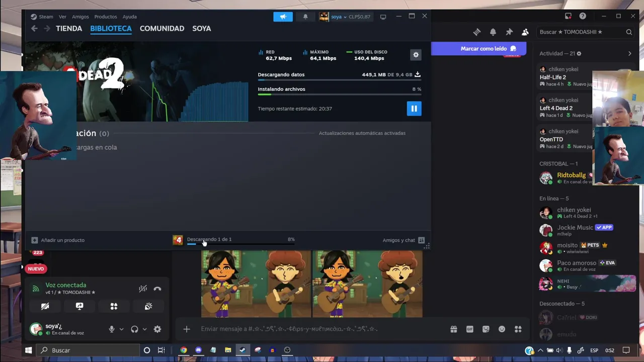
Task: Open Amigos y chat in Steam
Action: click(x=404, y=240)
